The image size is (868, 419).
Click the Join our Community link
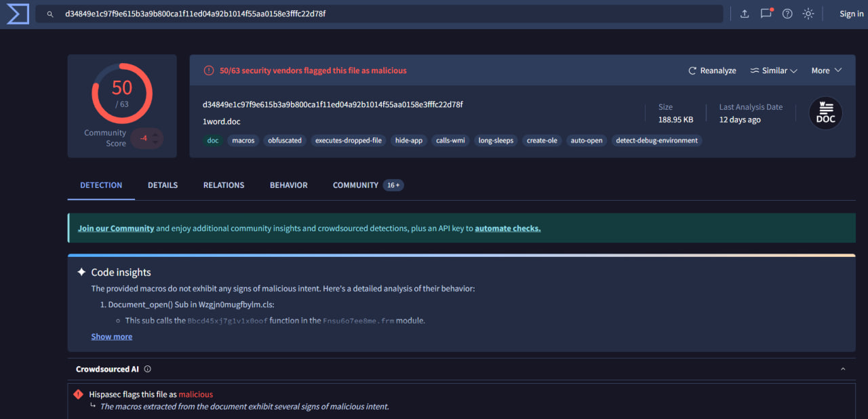[x=115, y=228]
